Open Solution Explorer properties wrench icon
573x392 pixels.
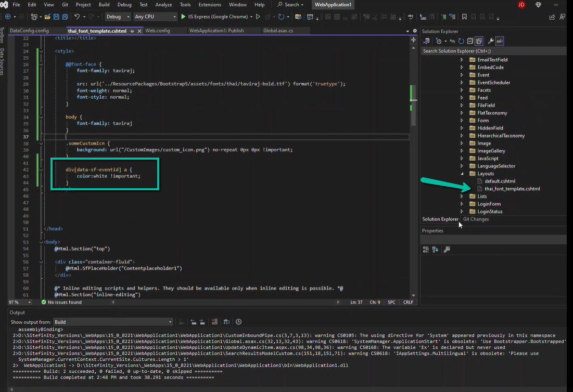491,41
